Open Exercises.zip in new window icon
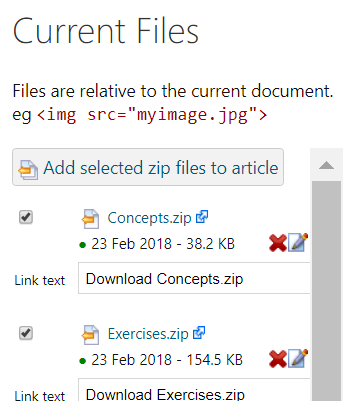This screenshot has height=401, width=364. click(x=199, y=333)
